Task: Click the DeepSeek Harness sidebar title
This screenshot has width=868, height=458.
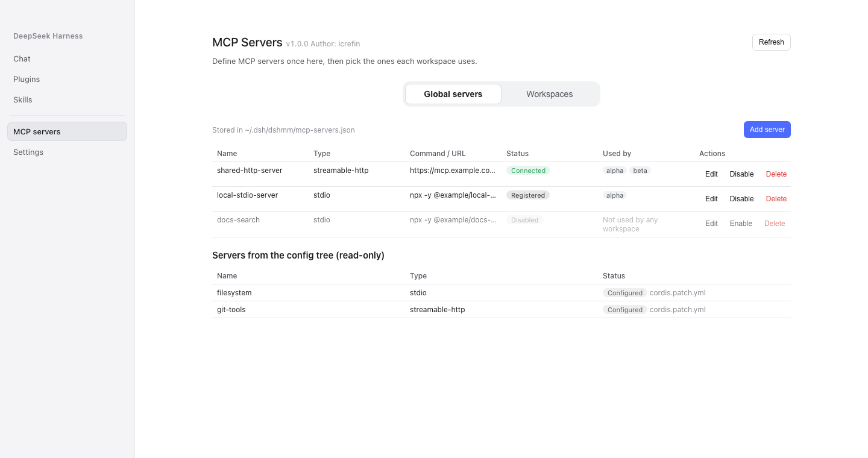Action: click(48, 36)
